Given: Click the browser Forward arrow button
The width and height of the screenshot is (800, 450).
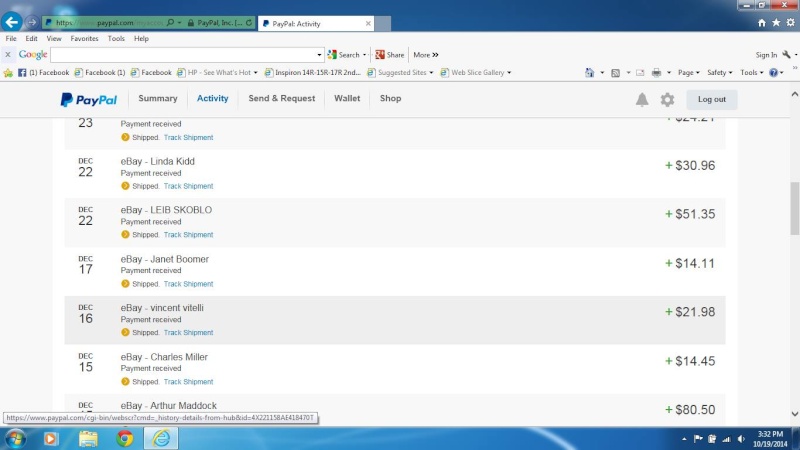Looking at the screenshot, I should pyautogui.click(x=32, y=22).
